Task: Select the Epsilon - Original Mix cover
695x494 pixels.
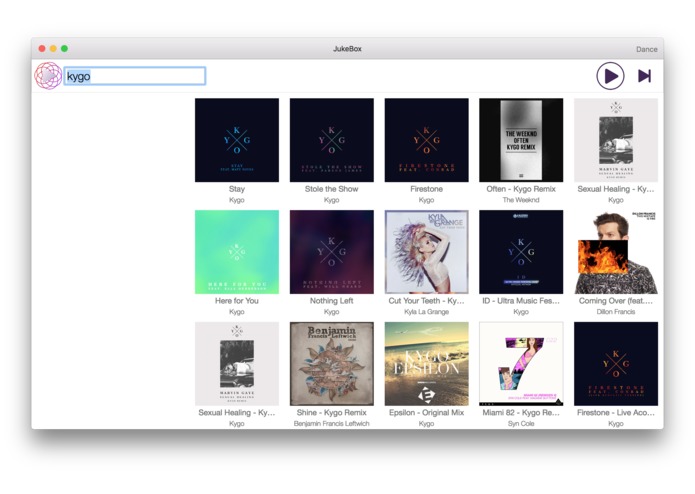Action: (x=426, y=364)
